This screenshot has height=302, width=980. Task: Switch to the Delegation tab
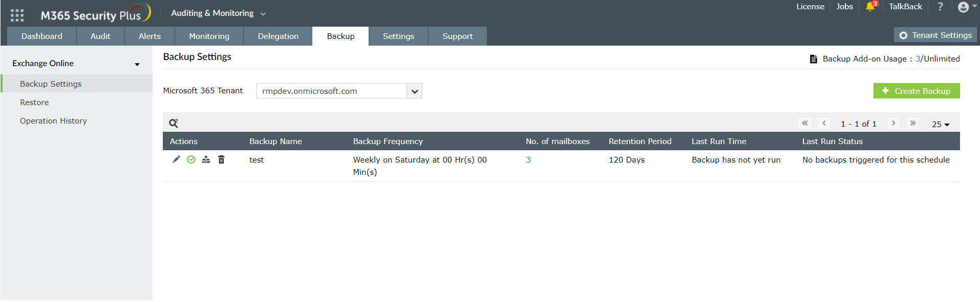click(278, 36)
